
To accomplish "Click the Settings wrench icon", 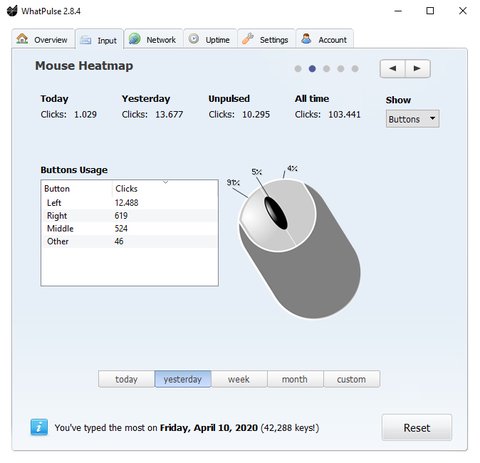I will coord(248,39).
